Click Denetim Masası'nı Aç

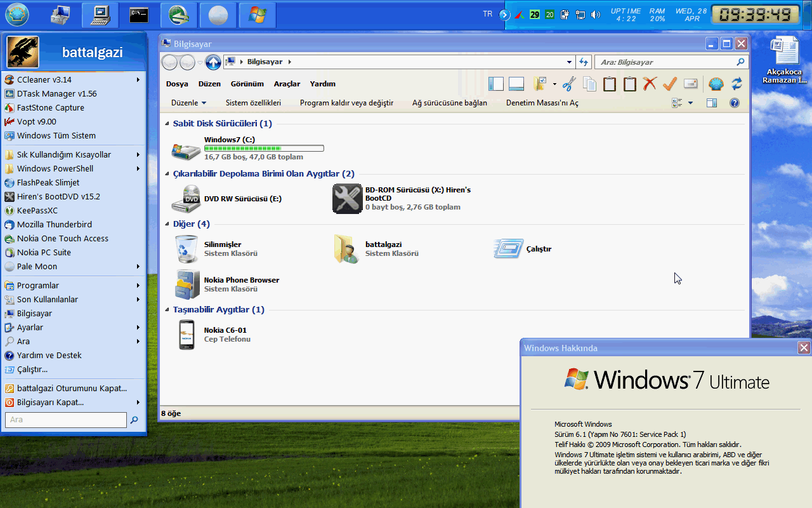click(x=542, y=103)
